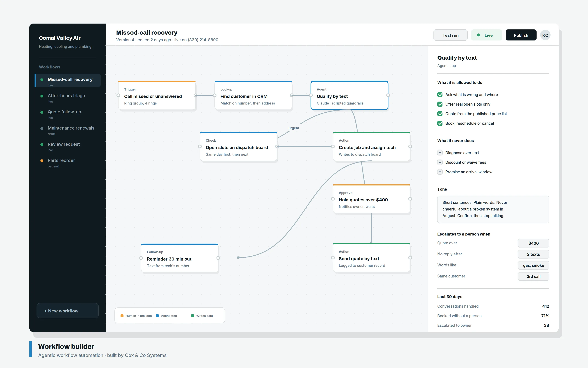Click output port of Reminder 30 min out node

(x=218, y=258)
